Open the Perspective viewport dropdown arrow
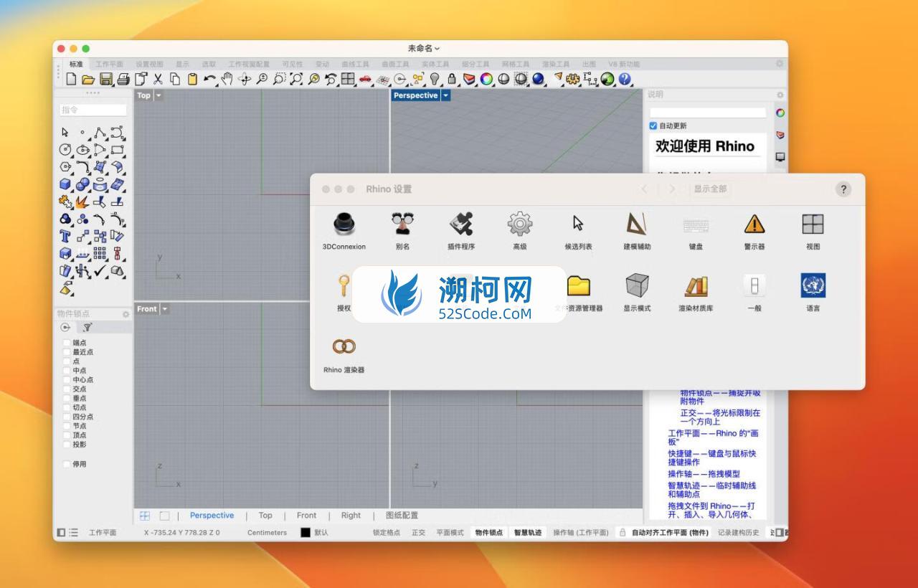 [445, 95]
